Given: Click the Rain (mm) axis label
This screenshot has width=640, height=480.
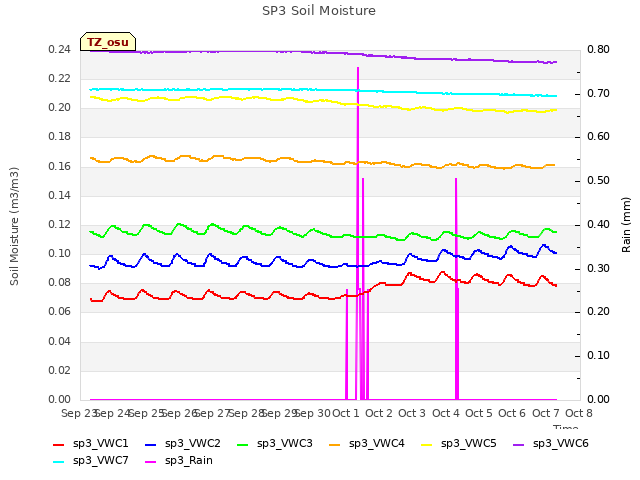Looking at the screenshot, I should pyautogui.click(x=626, y=225).
